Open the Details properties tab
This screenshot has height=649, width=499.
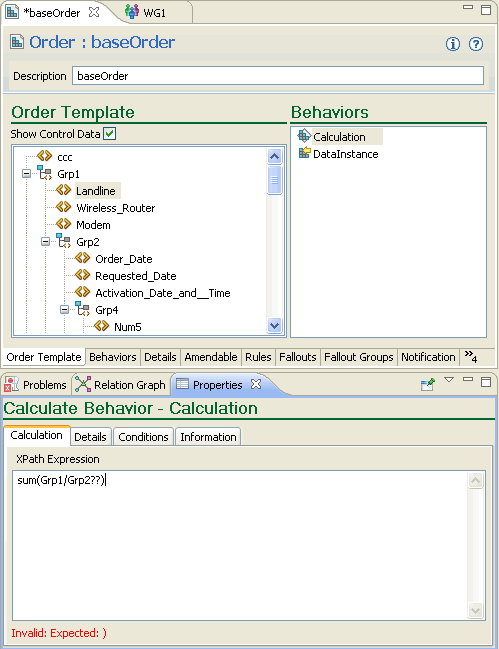click(x=90, y=437)
